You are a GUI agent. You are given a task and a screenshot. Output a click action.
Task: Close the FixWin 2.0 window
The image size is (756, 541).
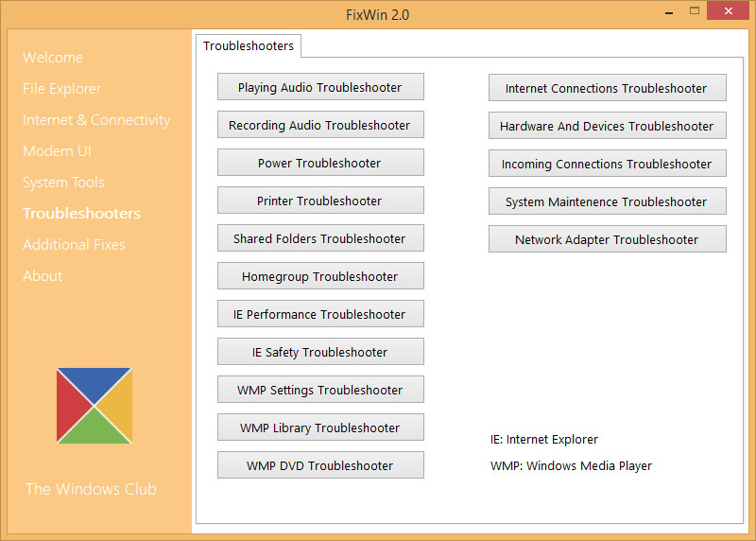pyautogui.click(x=728, y=10)
